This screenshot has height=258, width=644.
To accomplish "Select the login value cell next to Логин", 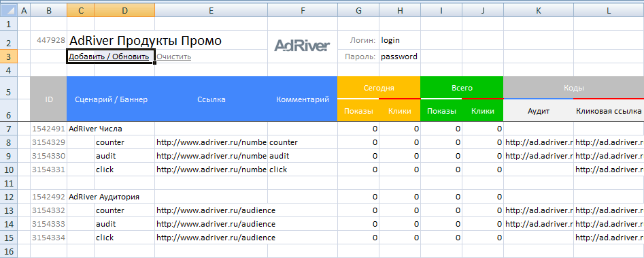I will [400, 40].
